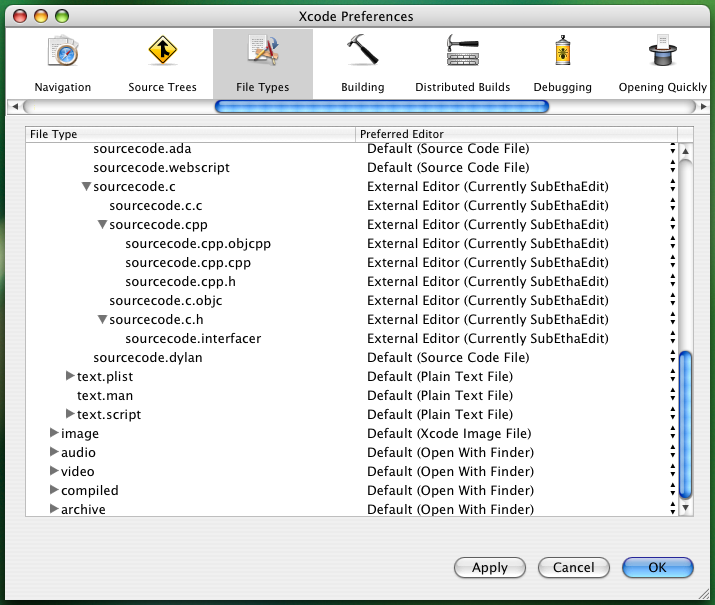Open editor popup for sourcecode.cpp.objcpp
Screen dimensions: 715x605
click(673, 243)
